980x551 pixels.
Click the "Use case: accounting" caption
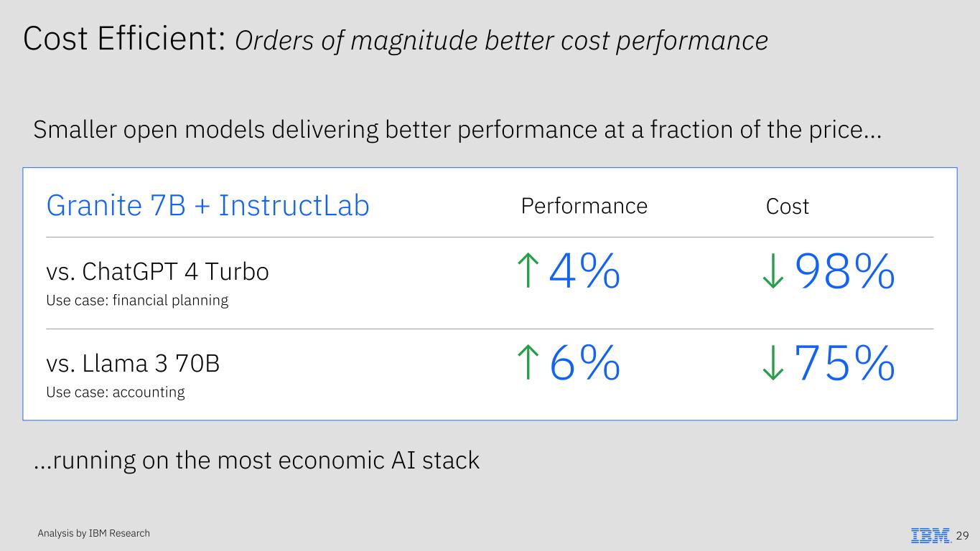[116, 392]
